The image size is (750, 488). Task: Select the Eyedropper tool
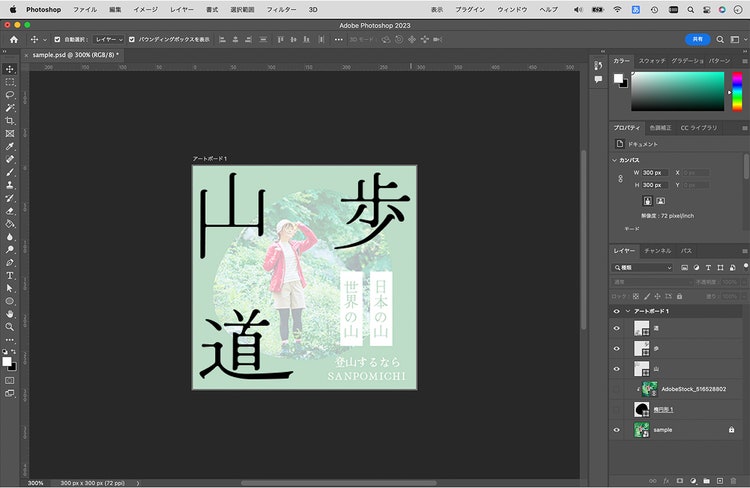(10, 146)
